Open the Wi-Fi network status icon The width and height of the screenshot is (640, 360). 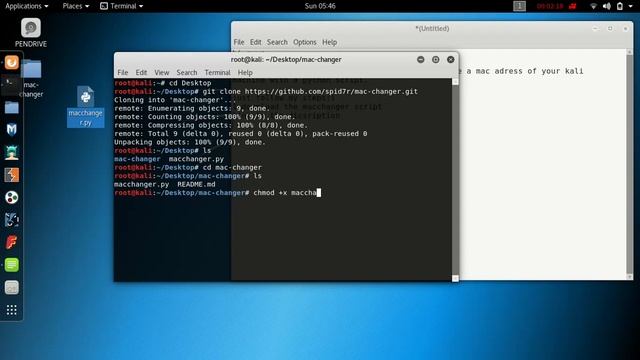click(x=593, y=6)
